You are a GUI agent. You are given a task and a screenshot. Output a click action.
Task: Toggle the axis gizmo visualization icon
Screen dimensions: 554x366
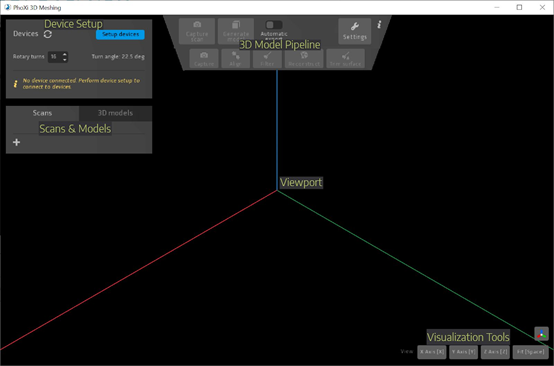[541, 334]
